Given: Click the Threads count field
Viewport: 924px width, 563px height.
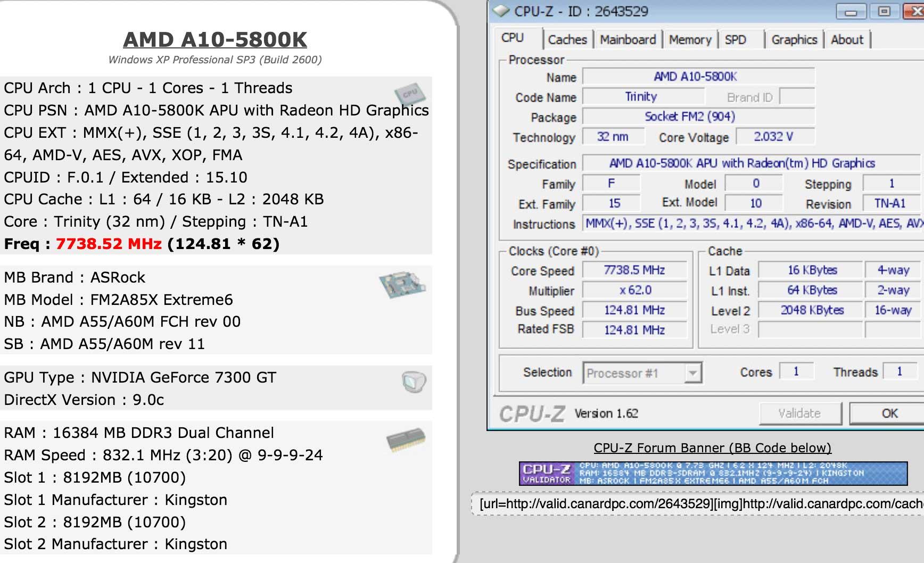Looking at the screenshot, I should point(900,371).
